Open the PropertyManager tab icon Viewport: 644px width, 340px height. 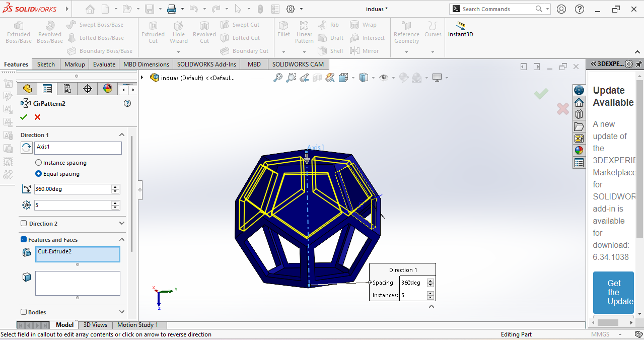point(47,89)
